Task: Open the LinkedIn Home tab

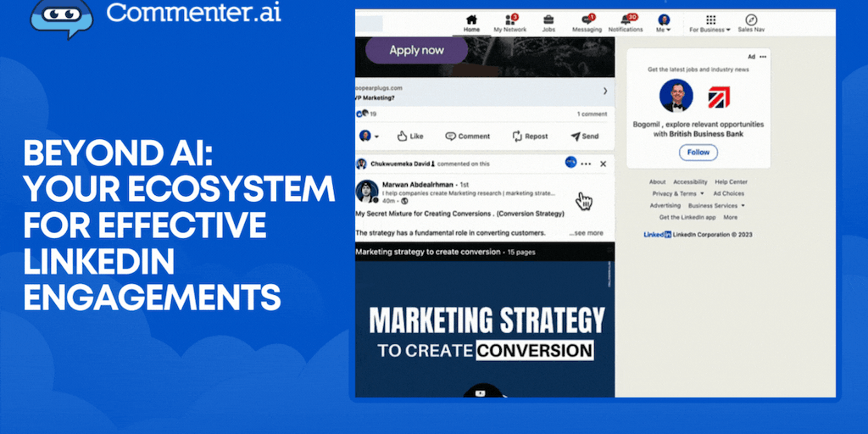Action: 471,24
